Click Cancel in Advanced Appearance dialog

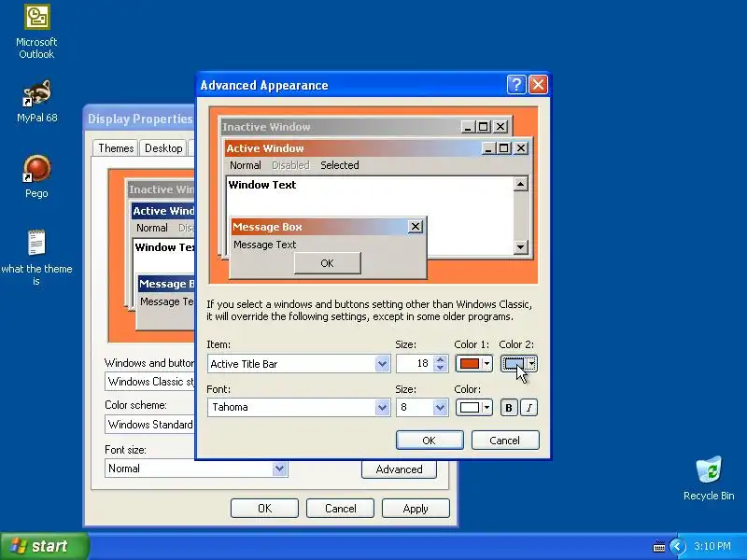tap(505, 440)
